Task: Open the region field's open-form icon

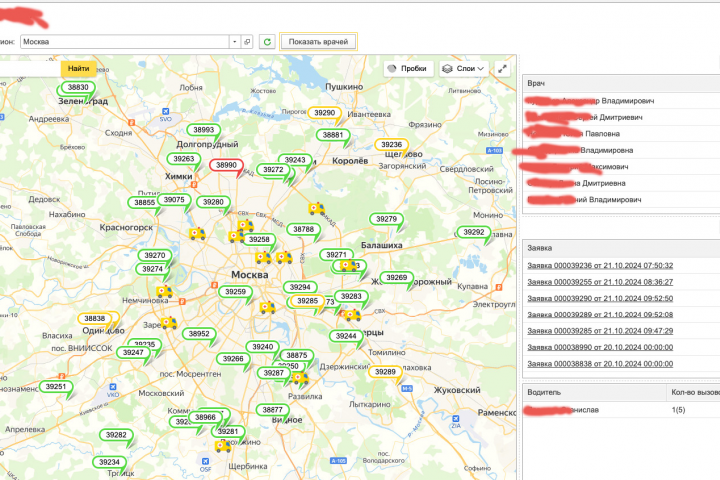Action: point(247,42)
